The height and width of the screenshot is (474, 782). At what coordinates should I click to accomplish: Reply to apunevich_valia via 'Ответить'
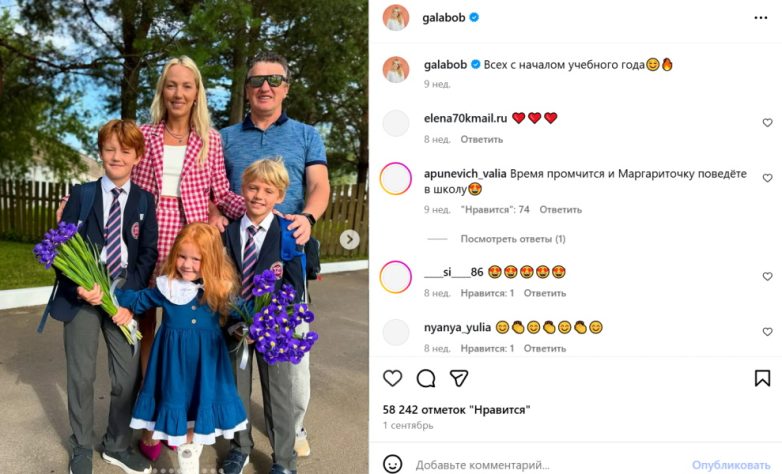560,210
